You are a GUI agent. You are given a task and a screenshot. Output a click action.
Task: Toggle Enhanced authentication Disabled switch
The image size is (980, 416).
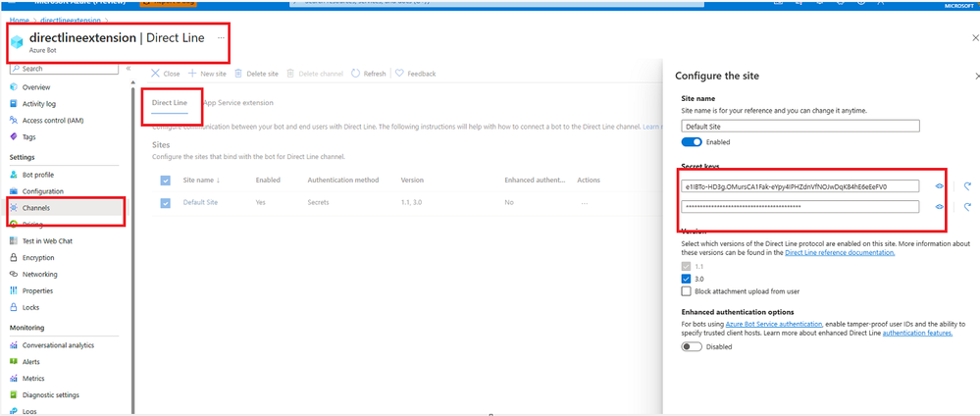(692, 346)
